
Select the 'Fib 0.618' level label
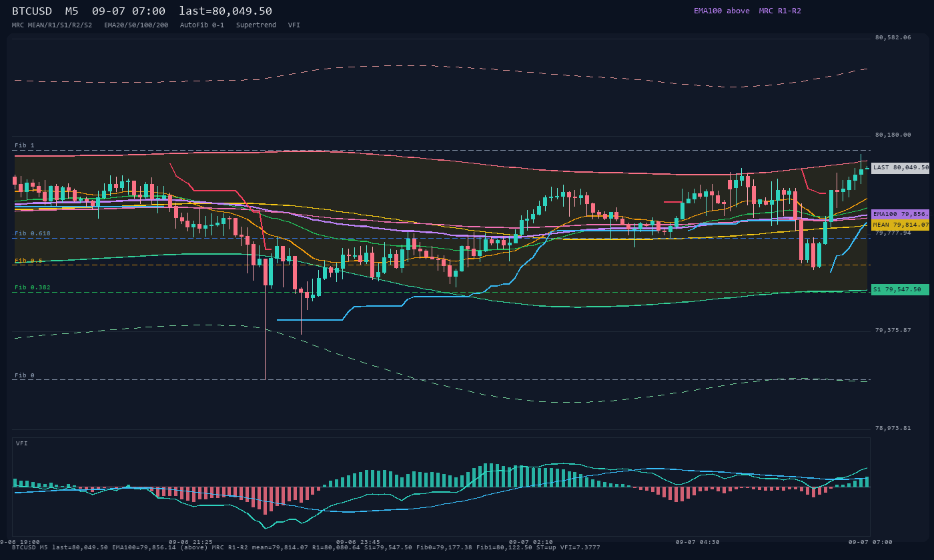pyautogui.click(x=33, y=234)
